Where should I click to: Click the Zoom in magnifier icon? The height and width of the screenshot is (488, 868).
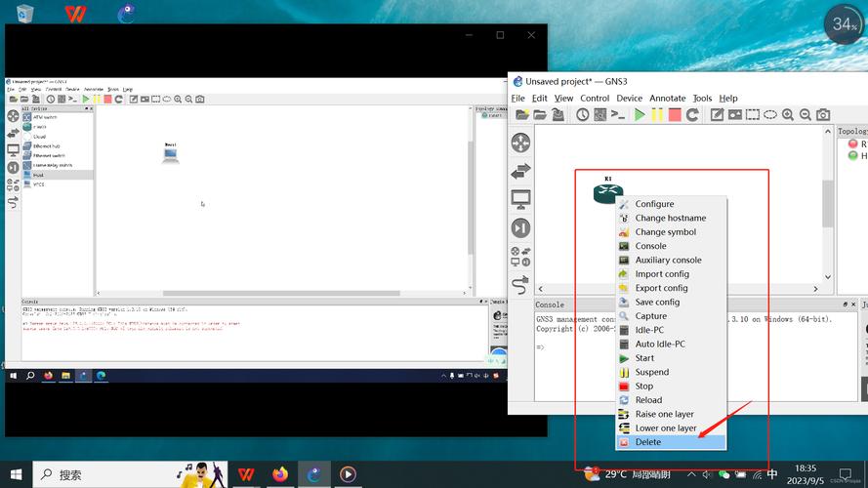point(788,114)
